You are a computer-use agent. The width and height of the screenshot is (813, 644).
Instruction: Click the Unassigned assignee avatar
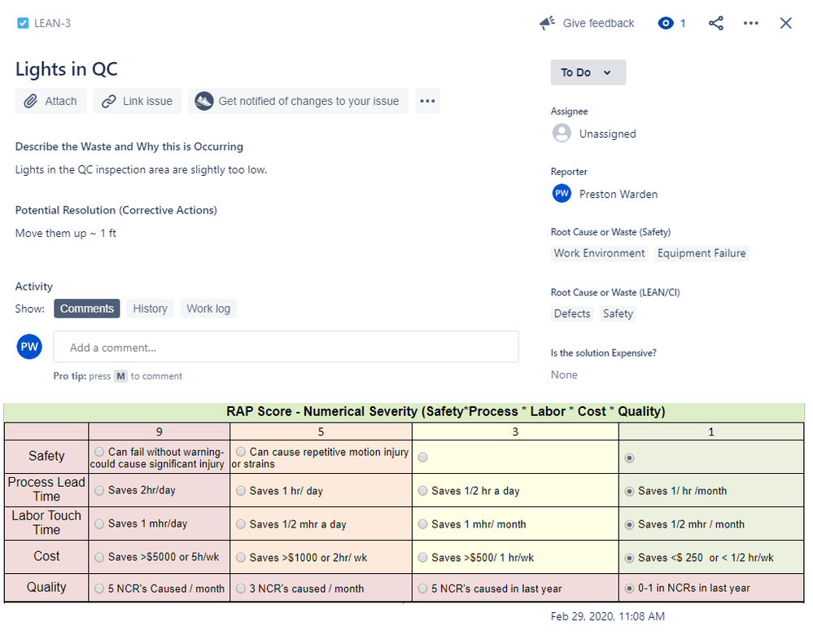point(561,133)
